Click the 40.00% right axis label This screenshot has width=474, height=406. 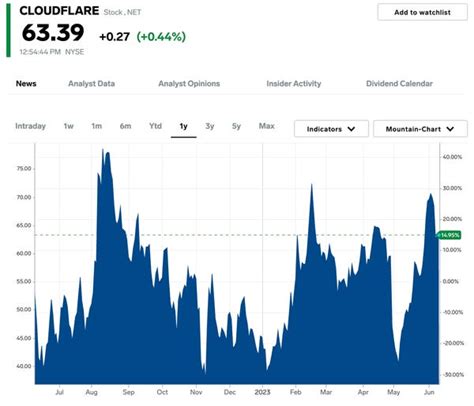tap(452, 157)
